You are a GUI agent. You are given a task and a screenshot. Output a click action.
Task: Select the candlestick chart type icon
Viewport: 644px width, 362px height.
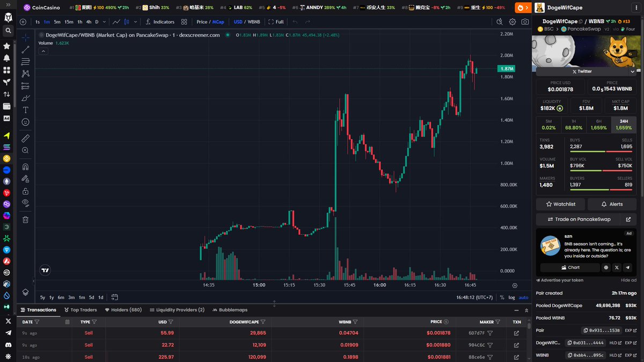[x=127, y=22]
